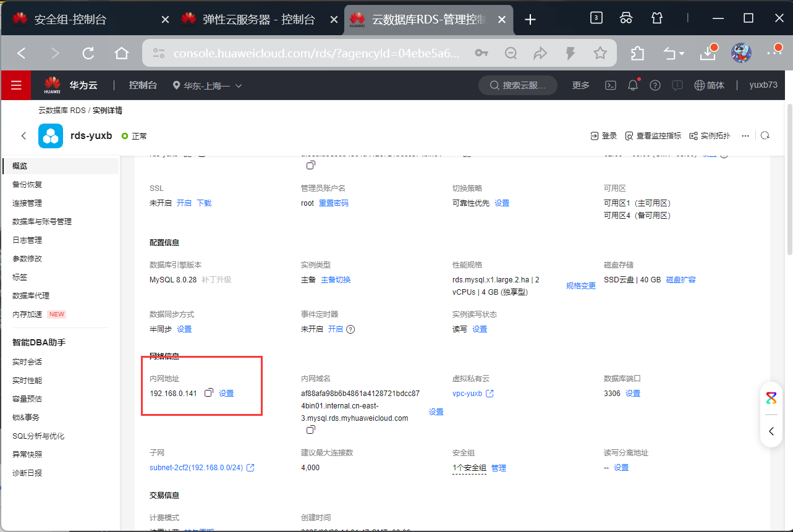Viewport: 793px width, 532px height.
Task: Select 日志管理 in sidebar
Action: tap(27, 240)
